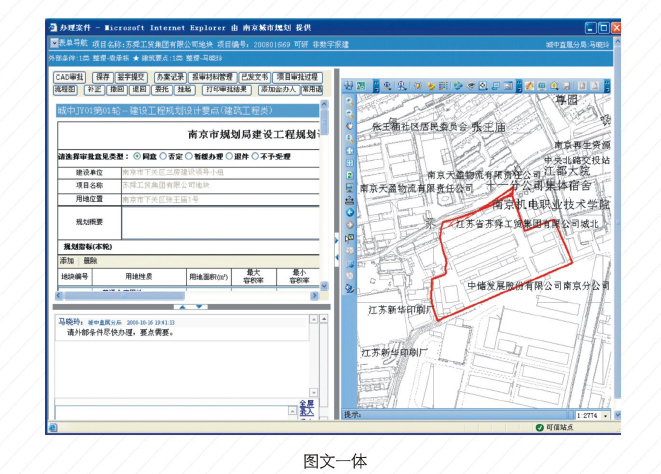
Task: Click the downward splitter arrow below the form
Action: coord(199,307)
